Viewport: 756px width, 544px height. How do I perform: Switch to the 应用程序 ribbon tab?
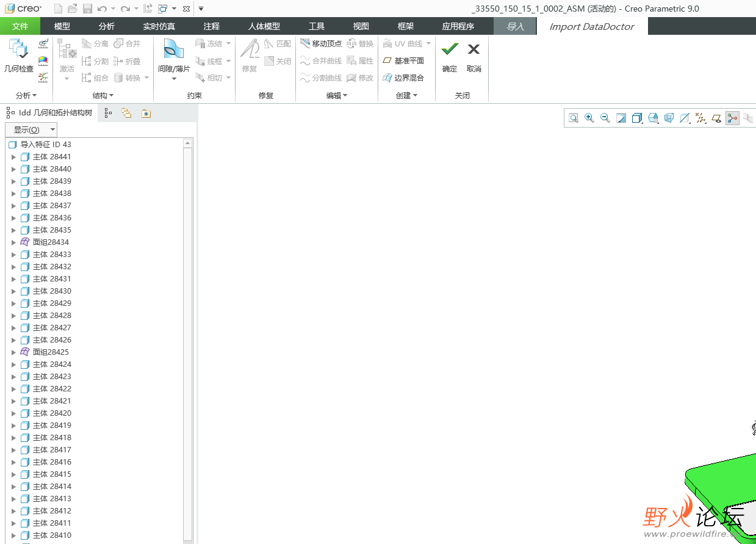point(458,26)
